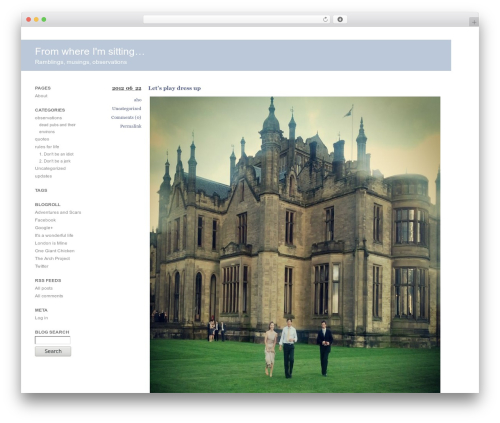Open '2. Don't be a jerk' subcategory
This screenshot has width=500, height=423.
[55, 161]
